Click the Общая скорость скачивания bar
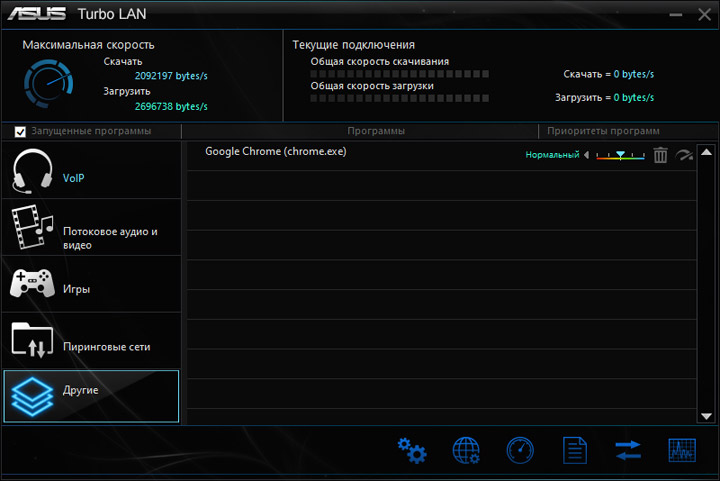Screen dimensions: 720x481 tap(399, 74)
